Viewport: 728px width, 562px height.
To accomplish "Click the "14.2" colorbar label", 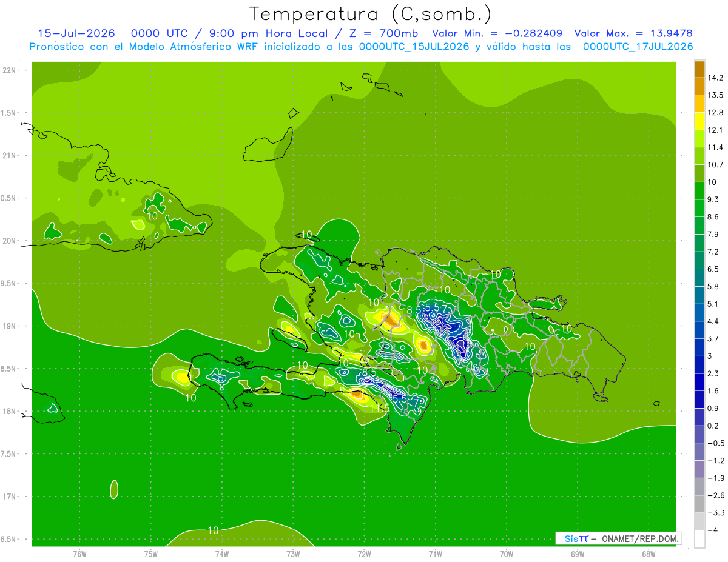I will point(715,78).
